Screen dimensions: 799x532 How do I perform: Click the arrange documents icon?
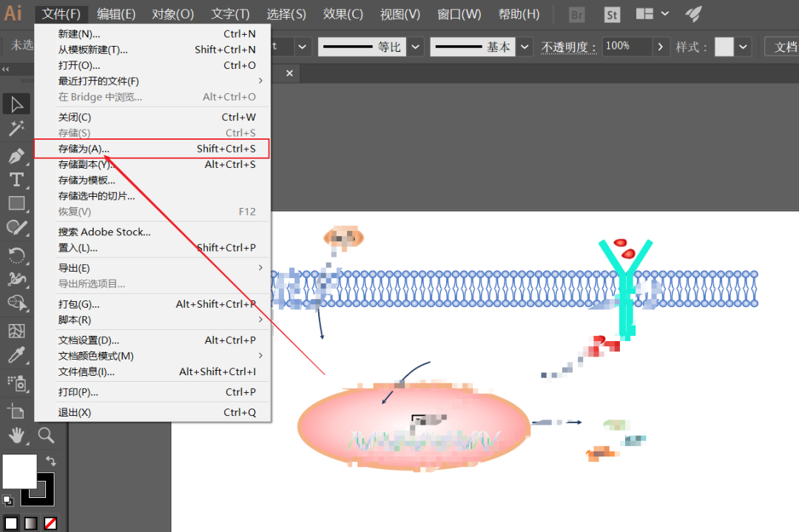tap(644, 14)
